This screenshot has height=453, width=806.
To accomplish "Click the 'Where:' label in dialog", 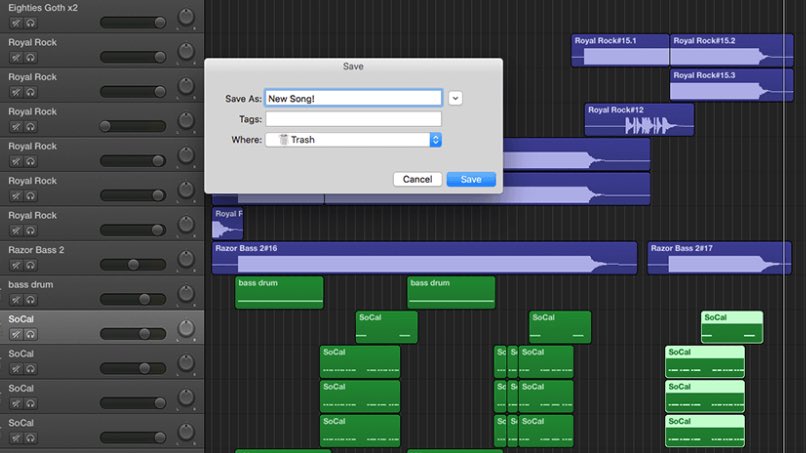I will pos(247,140).
